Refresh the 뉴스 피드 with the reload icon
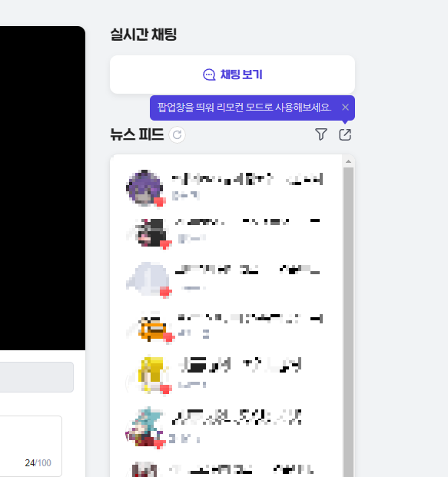This screenshot has height=477, width=448. 178,134
